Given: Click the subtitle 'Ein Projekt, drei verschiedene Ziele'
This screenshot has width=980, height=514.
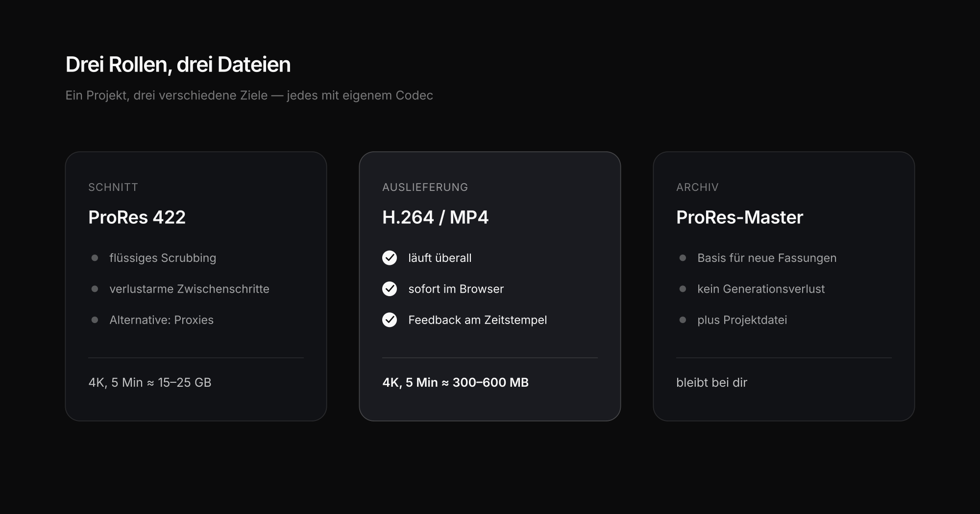Looking at the screenshot, I should pos(167,95).
